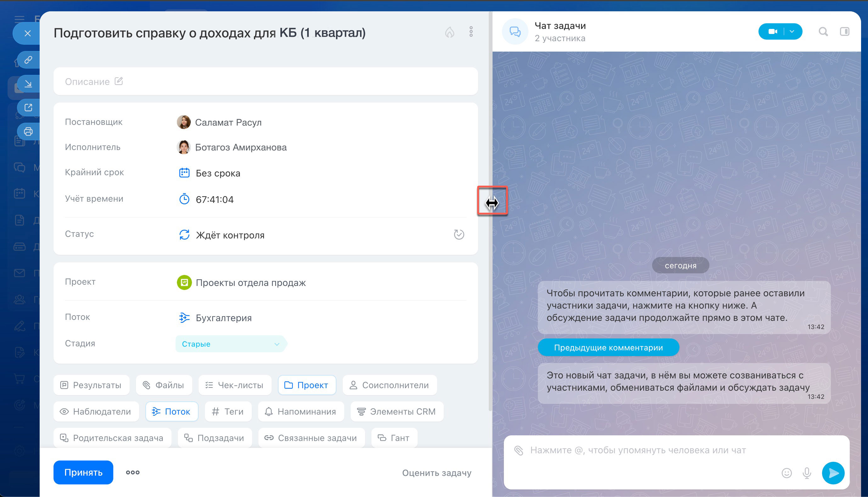Image resolution: width=868 pixels, height=497 pixels.
Task: Expand the video call dropdown arrow
Action: [x=792, y=32]
